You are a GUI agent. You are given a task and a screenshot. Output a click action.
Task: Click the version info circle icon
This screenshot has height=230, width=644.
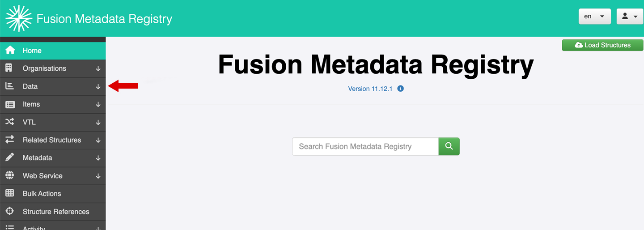tap(401, 89)
